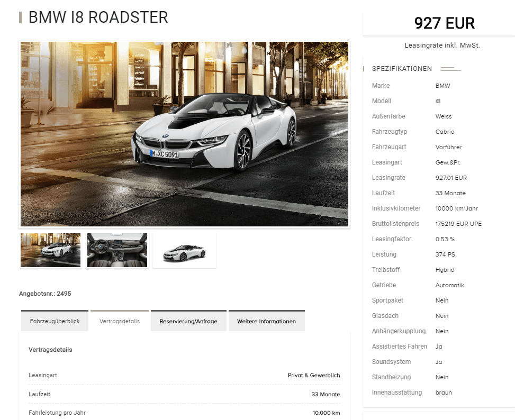Select the white-background car thumbnail

point(184,250)
